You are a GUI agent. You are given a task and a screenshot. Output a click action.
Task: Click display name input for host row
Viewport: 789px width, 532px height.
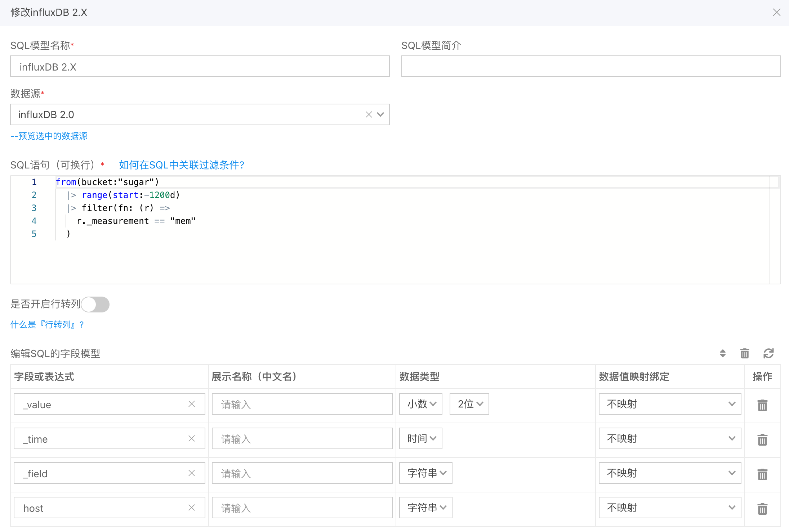(302, 508)
